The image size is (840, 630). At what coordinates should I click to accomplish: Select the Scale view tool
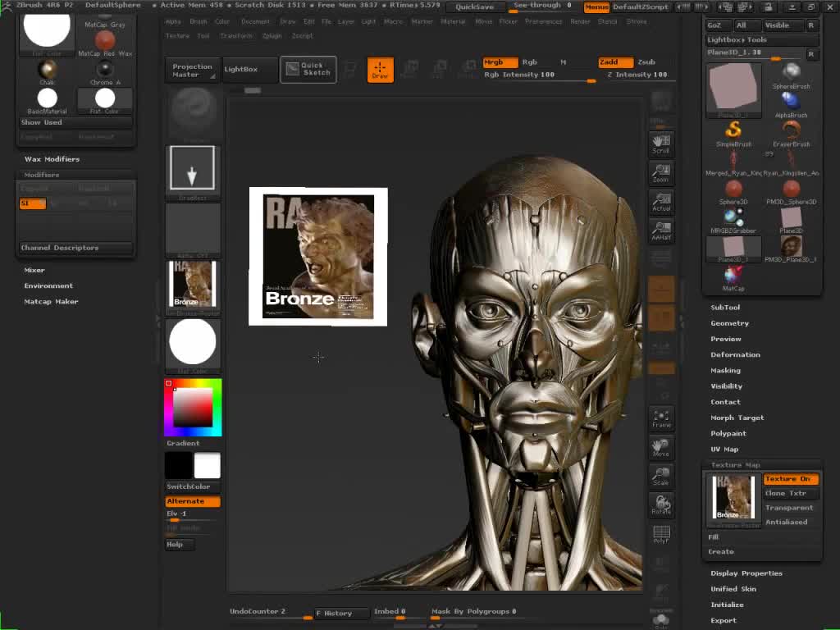[x=661, y=477]
